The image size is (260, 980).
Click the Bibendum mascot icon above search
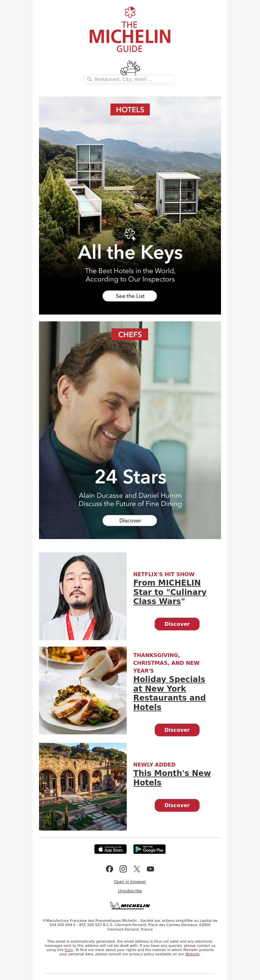pos(130,68)
